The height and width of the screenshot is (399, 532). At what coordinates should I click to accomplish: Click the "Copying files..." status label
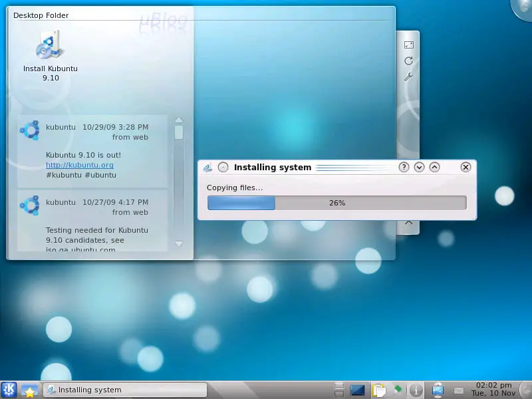pyautogui.click(x=235, y=188)
